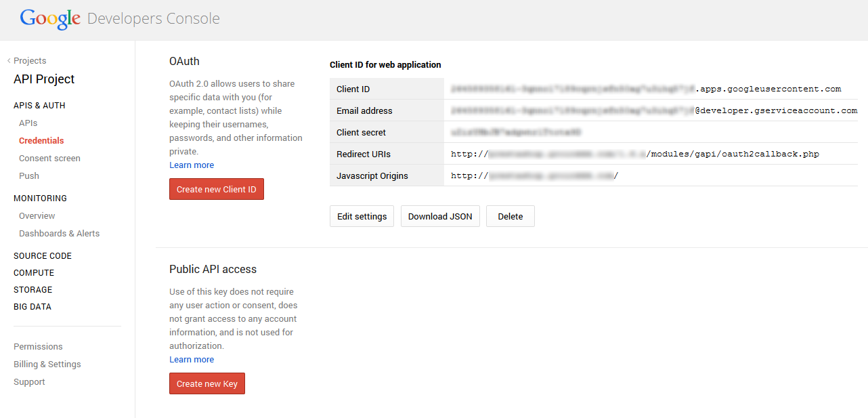The width and height of the screenshot is (868, 418).
Task: Click the Edit settings button
Action: point(362,216)
